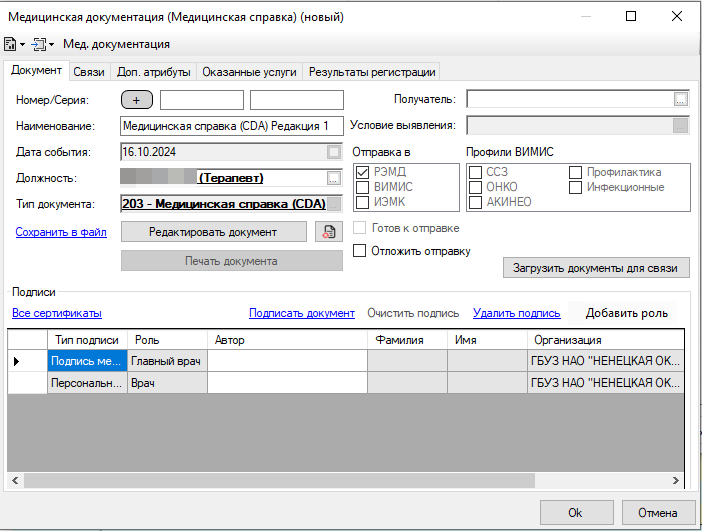Click the document icon beside Редактировать документ
Viewport: 702px width, 531px height.
coord(328,231)
